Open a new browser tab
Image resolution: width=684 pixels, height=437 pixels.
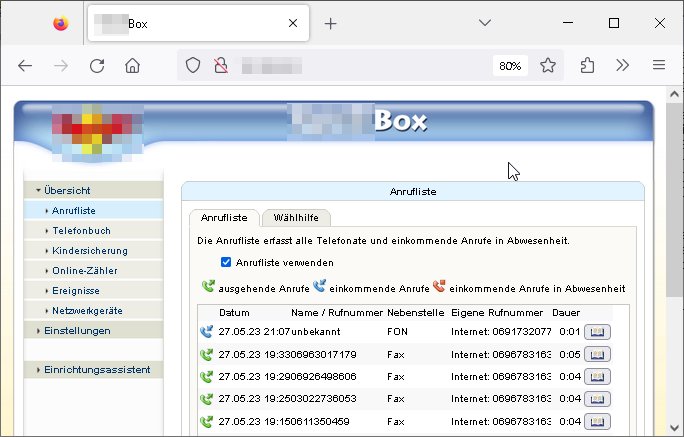[x=331, y=24]
